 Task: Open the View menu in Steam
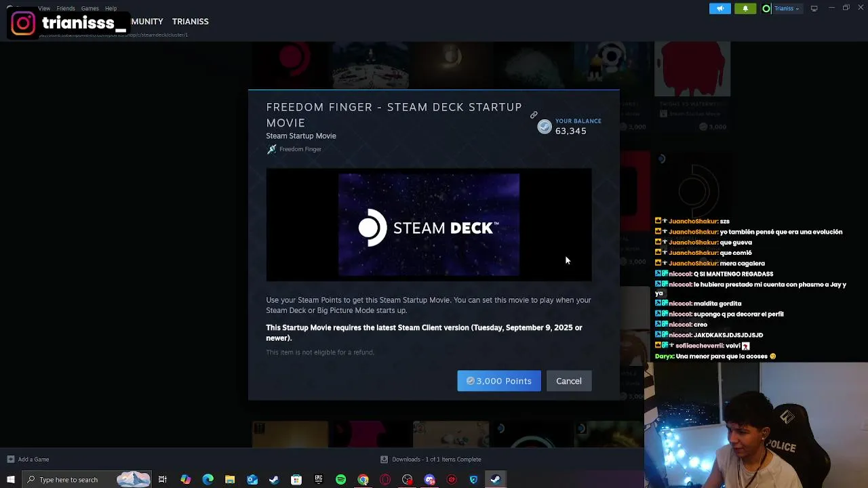[44, 8]
